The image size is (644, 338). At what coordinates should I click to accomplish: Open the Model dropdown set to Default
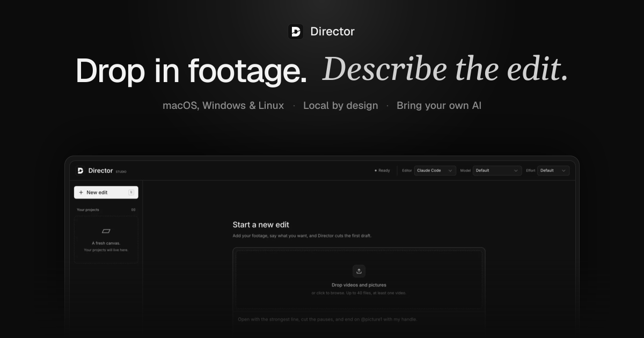(x=497, y=171)
